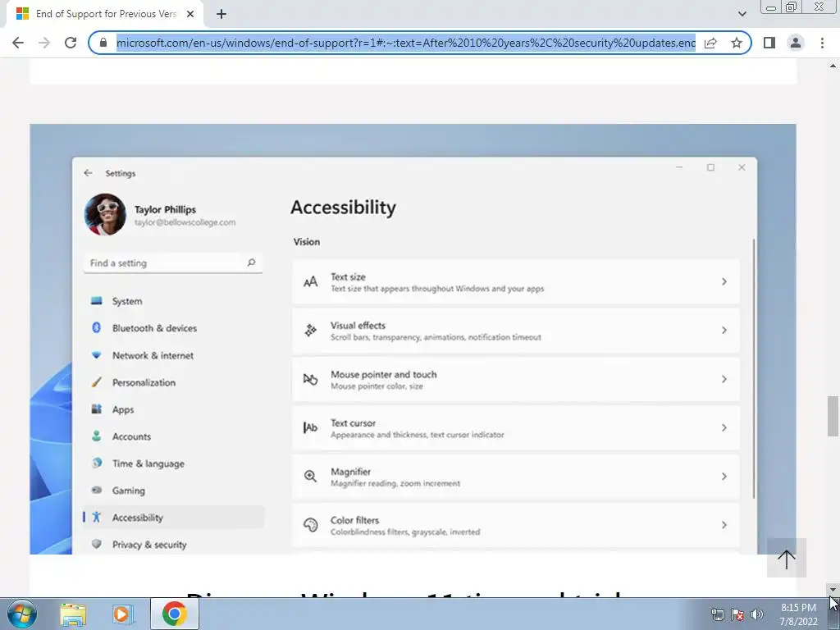Expand the Text size chevron
840x630 pixels.
724,282
